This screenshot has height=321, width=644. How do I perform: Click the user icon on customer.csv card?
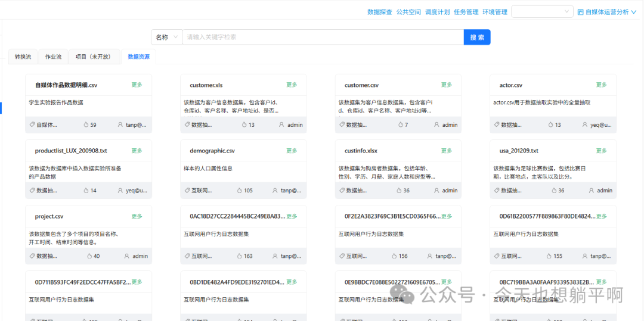pos(436,124)
